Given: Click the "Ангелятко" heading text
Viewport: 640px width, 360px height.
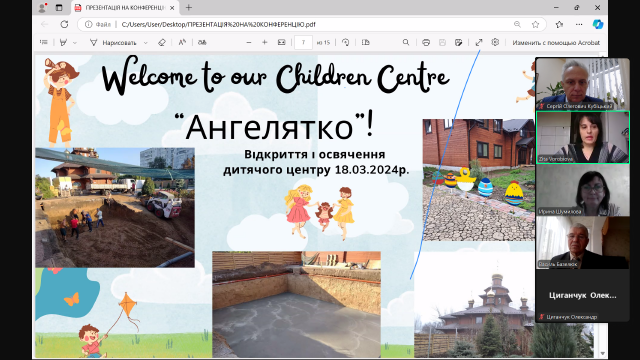Looking at the screenshot, I should (274, 127).
